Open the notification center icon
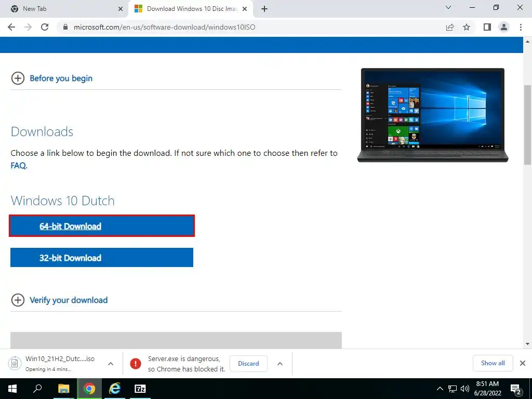Viewport: 532px width, 399px height. tap(516, 389)
